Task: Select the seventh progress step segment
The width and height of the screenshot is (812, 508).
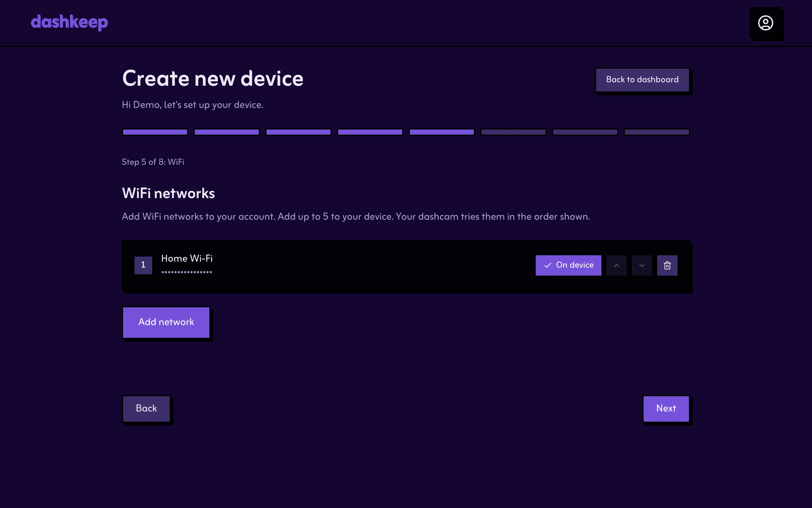Action: tap(585, 132)
